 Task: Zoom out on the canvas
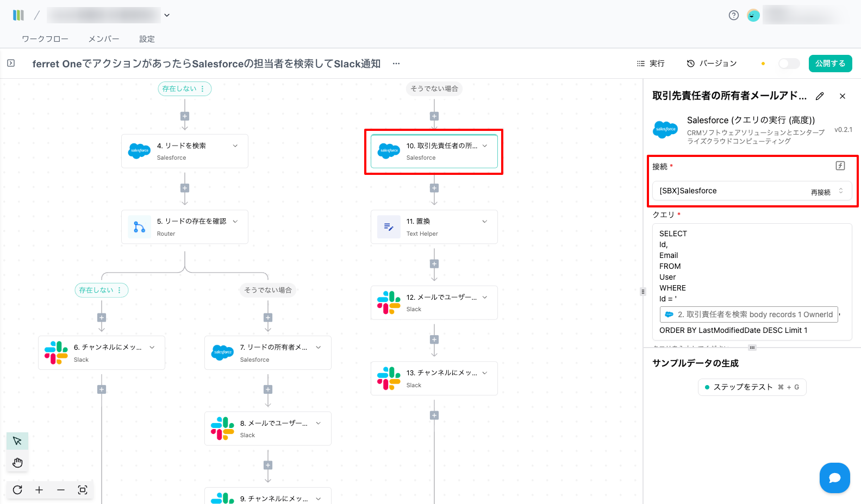pyautogui.click(x=61, y=490)
